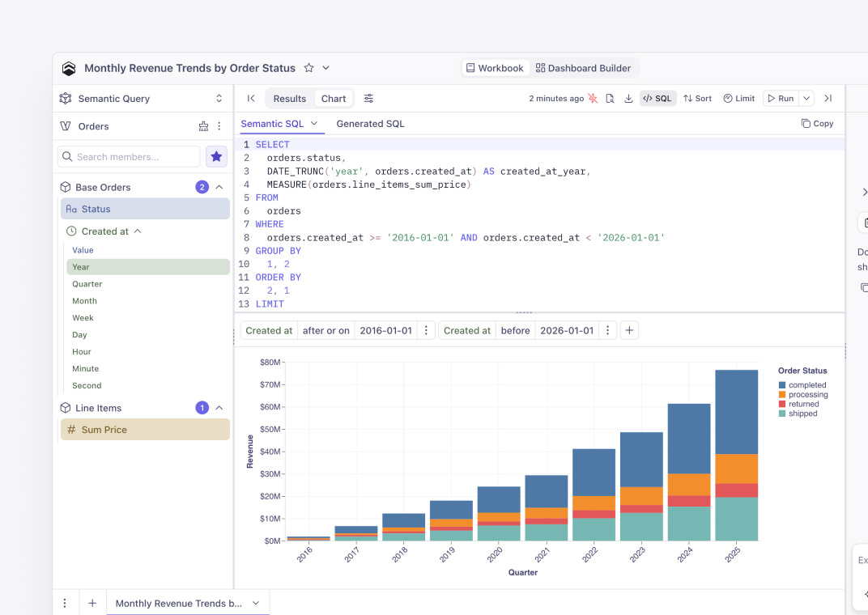Click the file search icon

(x=610, y=99)
